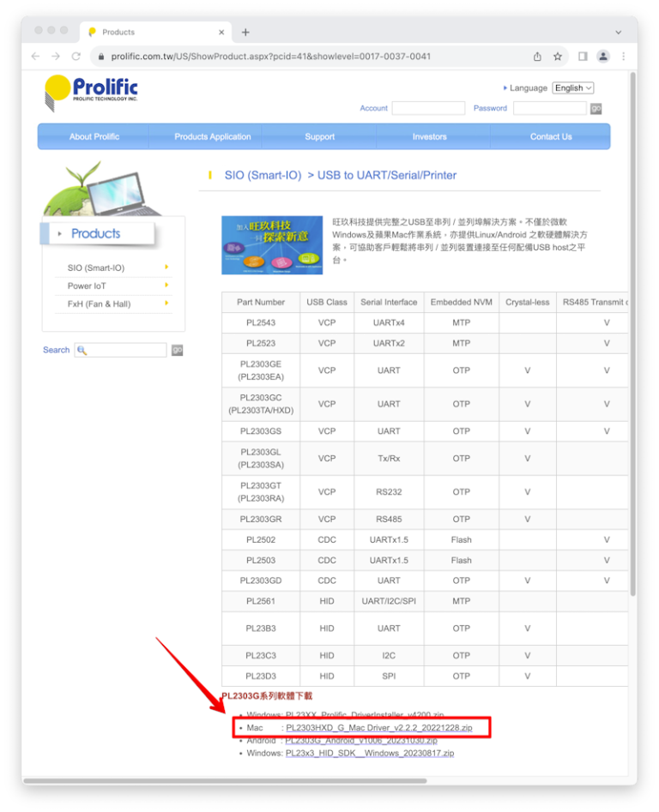
Task: Click the login go button
Action: point(596,108)
